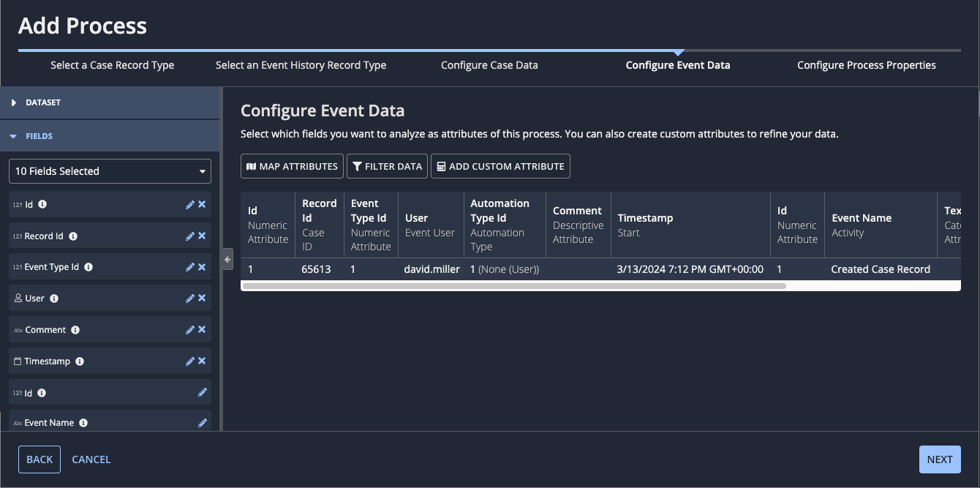Click the Created Case Record cell
980x488 pixels.
(881, 269)
